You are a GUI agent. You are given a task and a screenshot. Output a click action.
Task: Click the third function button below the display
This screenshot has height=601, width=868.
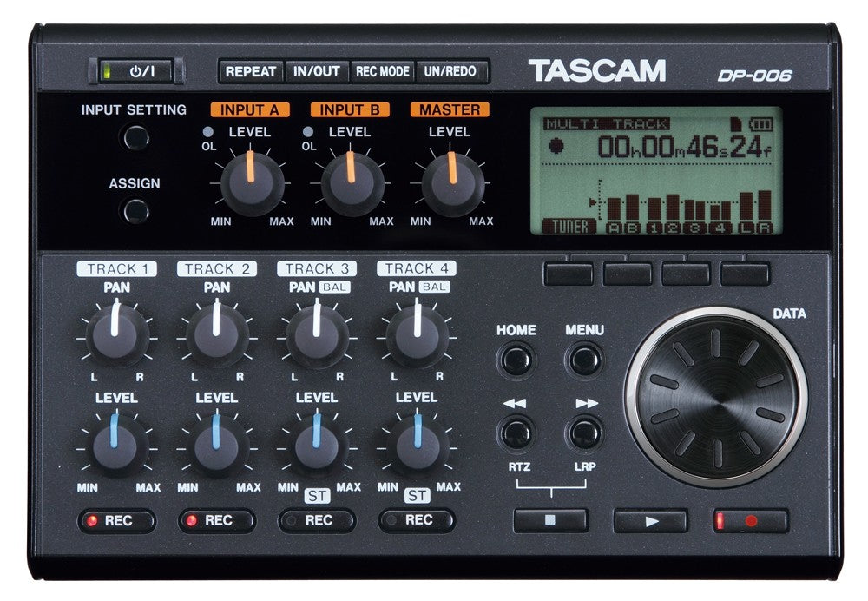pyautogui.click(x=686, y=274)
